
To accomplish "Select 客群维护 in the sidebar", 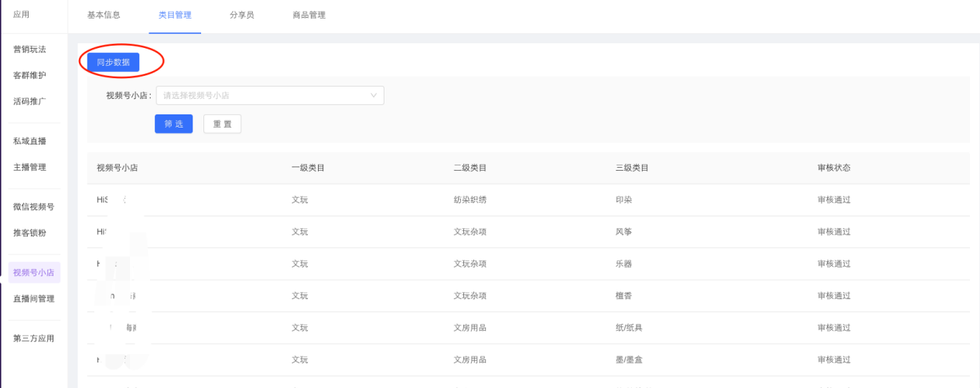I will pyautogui.click(x=29, y=76).
